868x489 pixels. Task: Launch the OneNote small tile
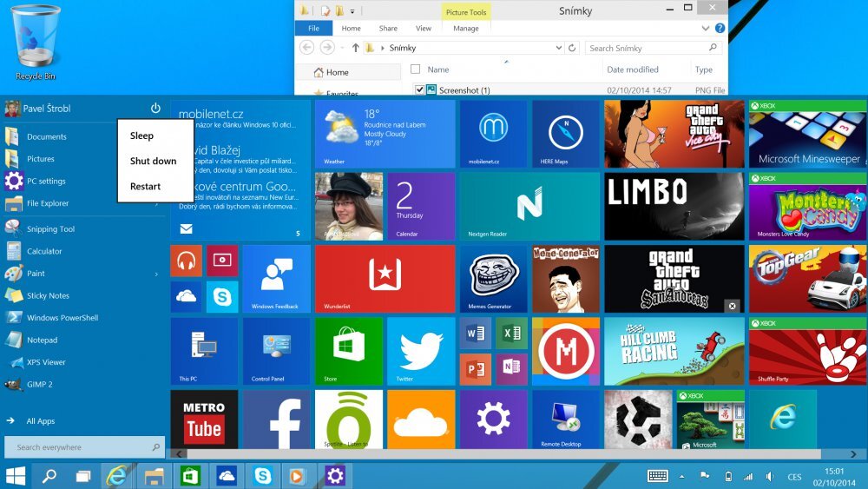point(511,369)
